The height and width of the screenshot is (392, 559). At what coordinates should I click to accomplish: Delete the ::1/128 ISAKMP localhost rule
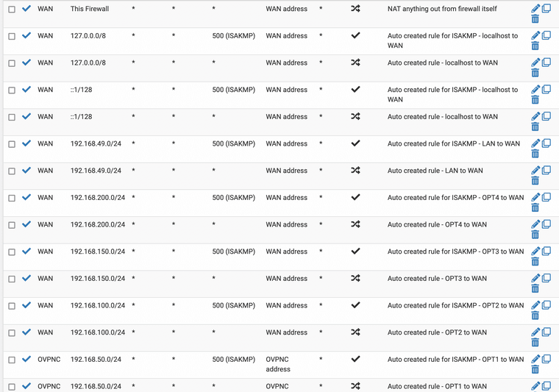[535, 100]
